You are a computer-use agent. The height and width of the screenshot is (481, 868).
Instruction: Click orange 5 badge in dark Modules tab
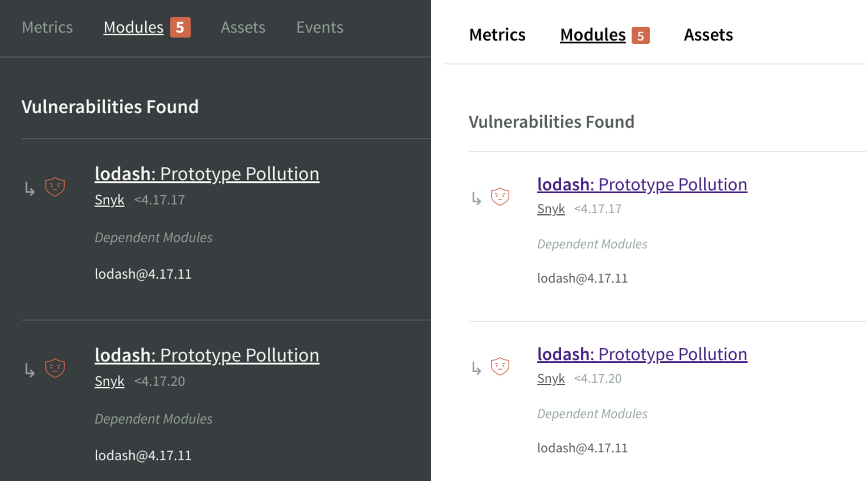click(x=180, y=27)
